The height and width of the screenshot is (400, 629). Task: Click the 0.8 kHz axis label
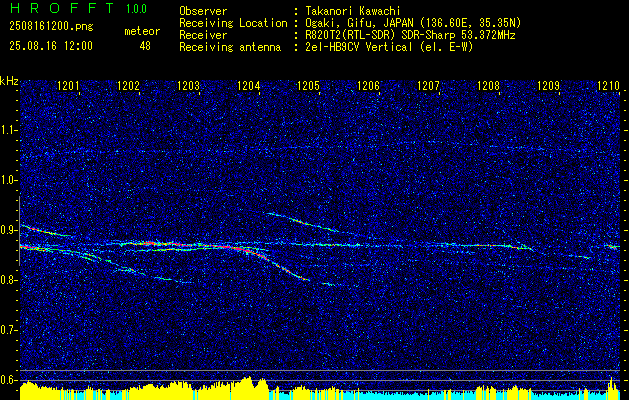(9, 280)
